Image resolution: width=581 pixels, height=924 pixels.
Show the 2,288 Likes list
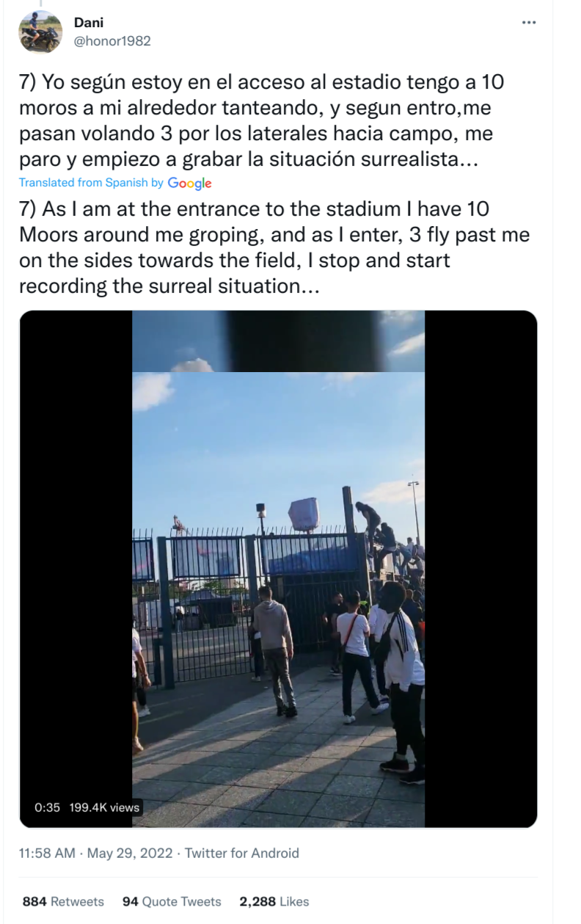[274, 901]
